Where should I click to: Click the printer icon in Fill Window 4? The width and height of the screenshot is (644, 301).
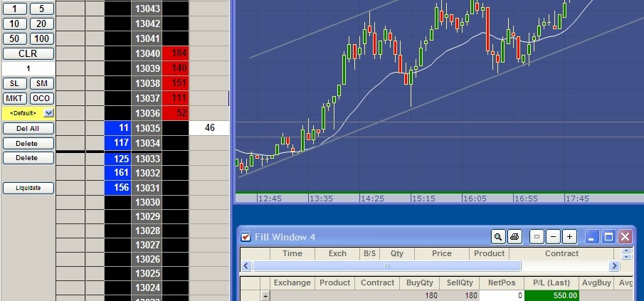click(x=514, y=237)
